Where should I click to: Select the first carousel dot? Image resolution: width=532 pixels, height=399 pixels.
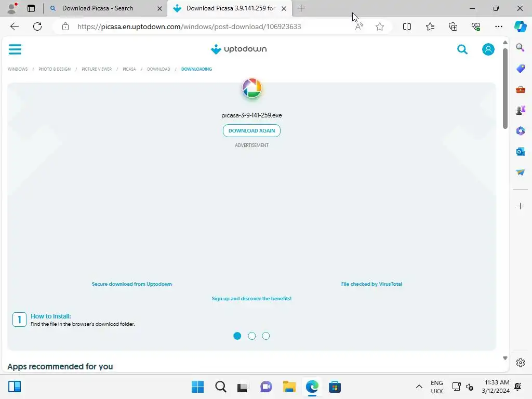(x=237, y=336)
